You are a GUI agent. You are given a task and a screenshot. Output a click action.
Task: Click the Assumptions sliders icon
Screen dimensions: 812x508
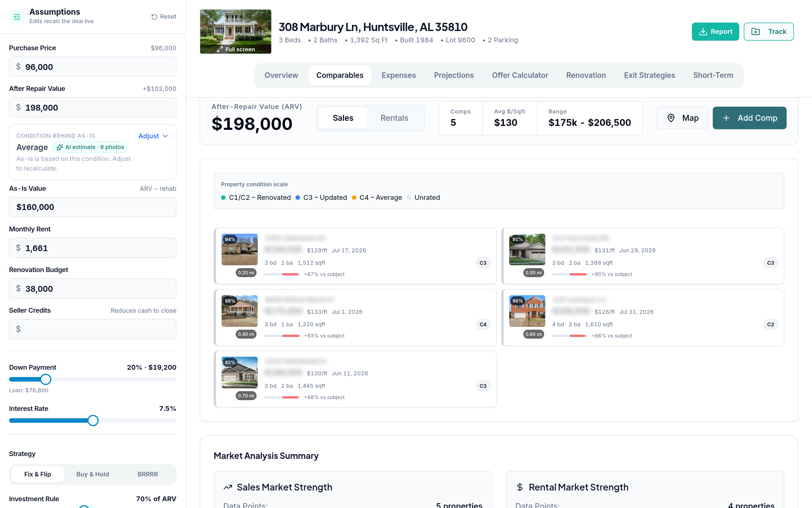[x=17, y=16]
